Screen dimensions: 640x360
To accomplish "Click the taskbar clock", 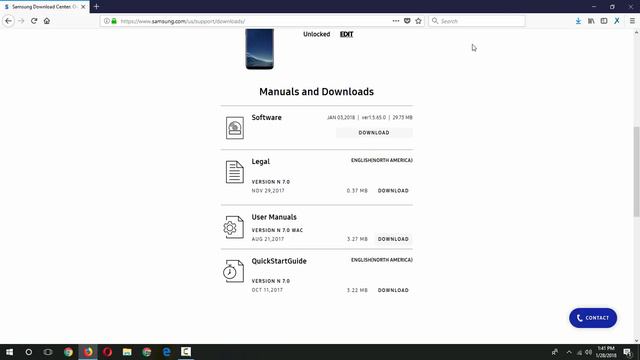I will pos(606,352).
